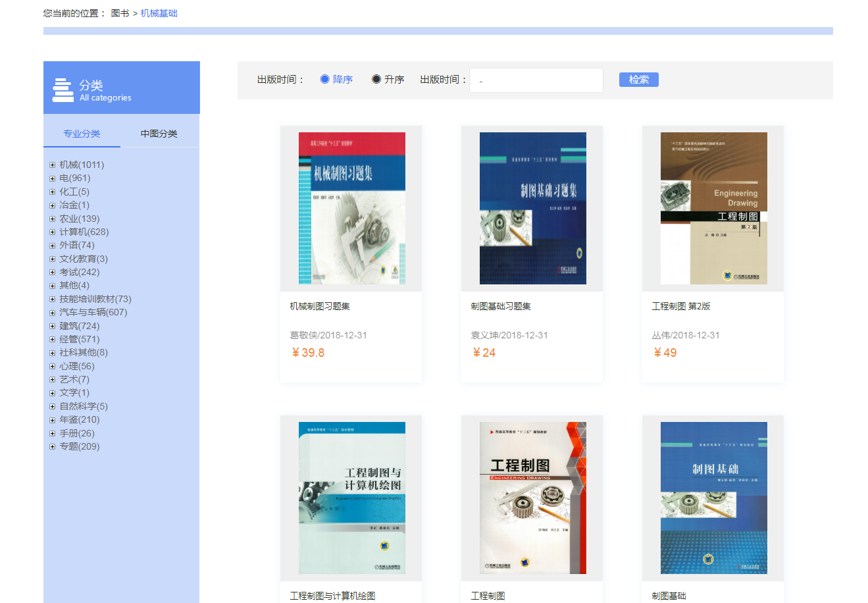868x603 pixels.
Task: Open the 工程制图与计算机绘图 book cover
Action: 352,498
